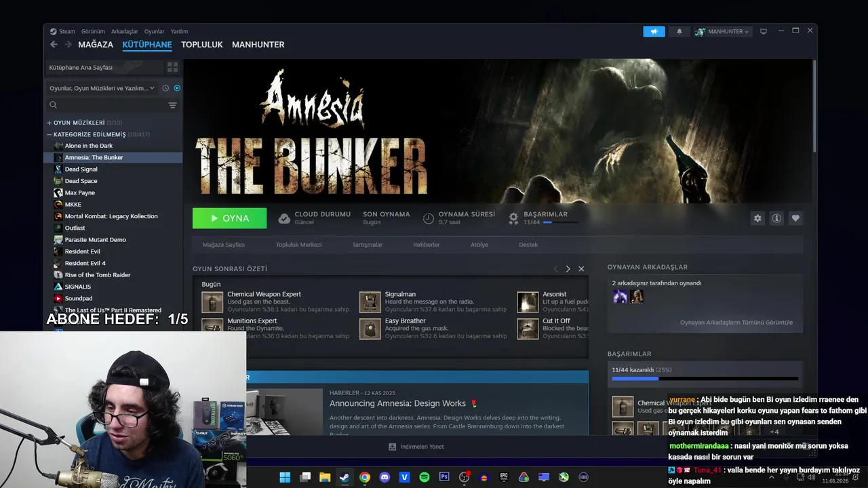Click the green OYNA play button
This screenshot has height=488, width=868.
click(229, 218)
